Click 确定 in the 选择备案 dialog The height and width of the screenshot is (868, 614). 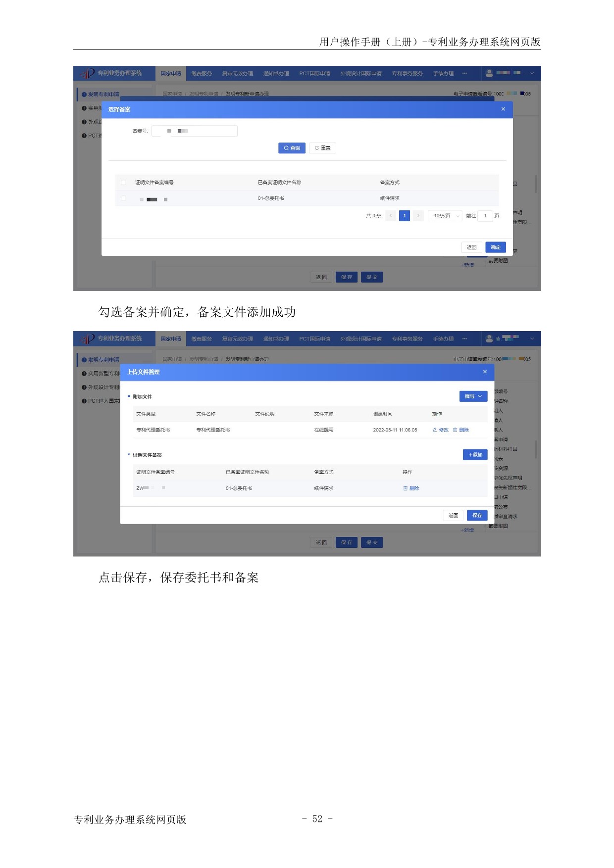495,247
